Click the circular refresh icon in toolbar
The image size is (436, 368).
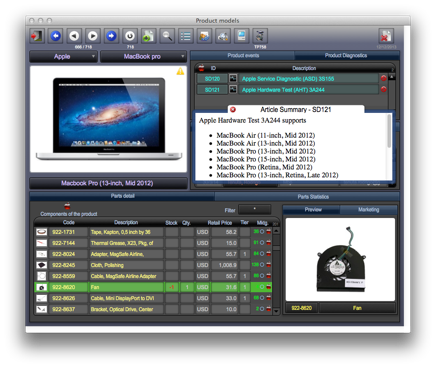click(130, 36)
